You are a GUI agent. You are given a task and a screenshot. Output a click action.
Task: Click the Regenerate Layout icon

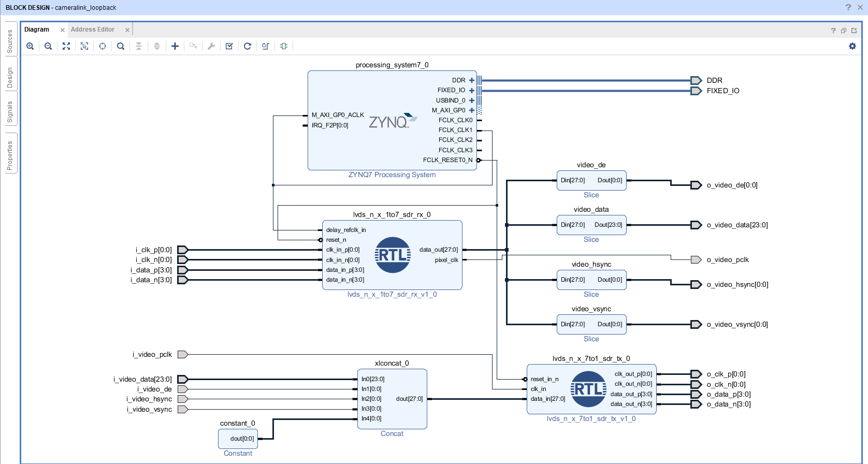(x=248, y=46)
